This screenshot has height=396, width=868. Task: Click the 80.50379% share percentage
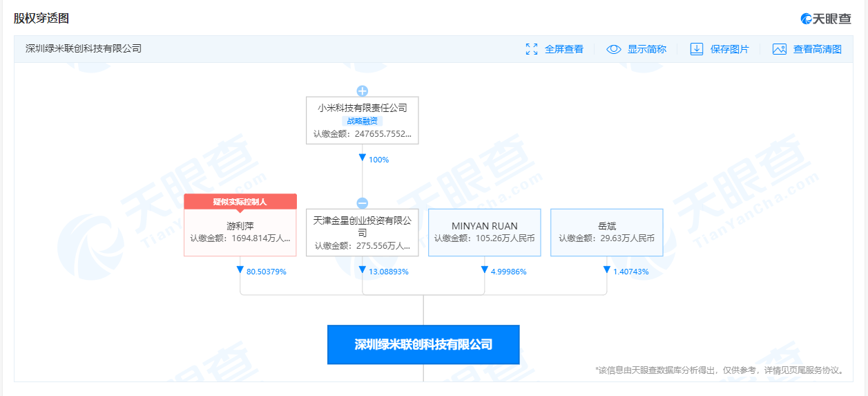click(266, 272)
